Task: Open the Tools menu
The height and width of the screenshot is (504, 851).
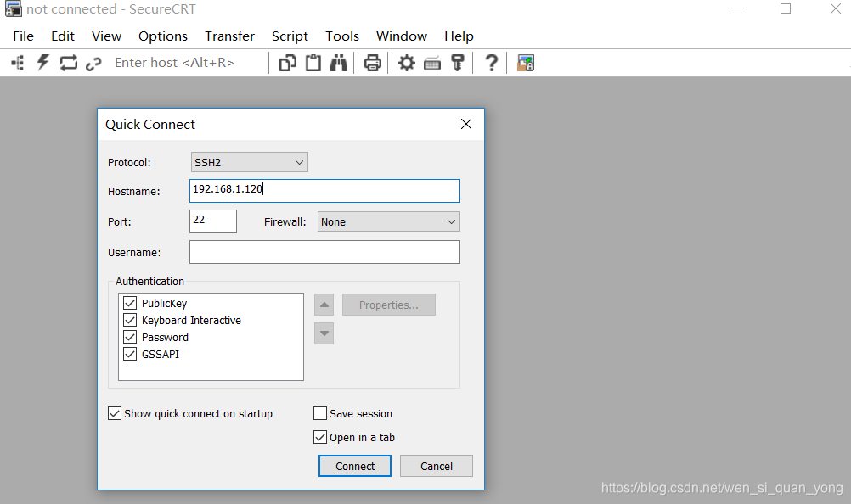Action: 342,36
